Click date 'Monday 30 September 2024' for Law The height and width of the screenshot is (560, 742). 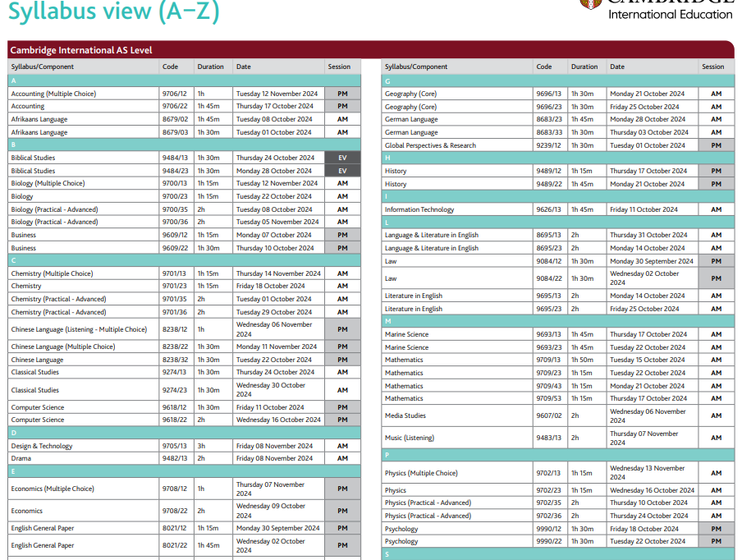[x=651, y=261]
